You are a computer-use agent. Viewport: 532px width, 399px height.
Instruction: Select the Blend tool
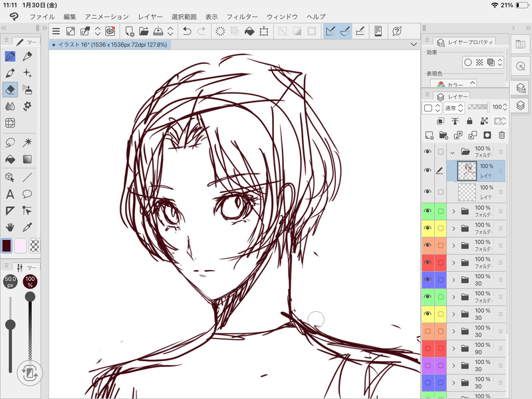[10, 106]
